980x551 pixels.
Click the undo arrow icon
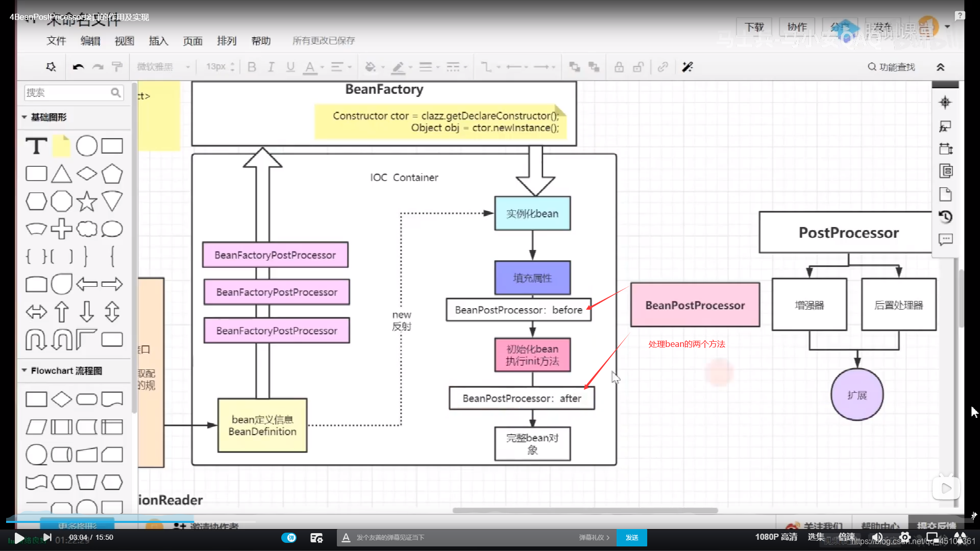[x=78, y=67]
